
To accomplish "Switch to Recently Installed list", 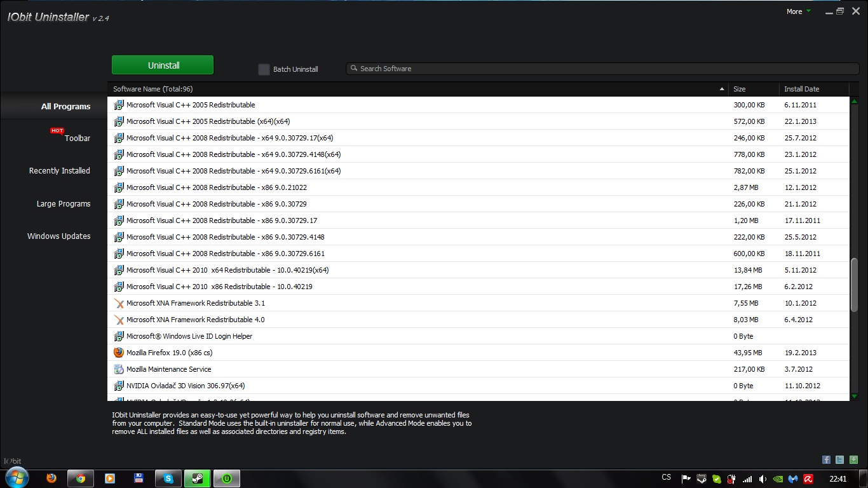I will pyautogui.click(x=60, y=171).
